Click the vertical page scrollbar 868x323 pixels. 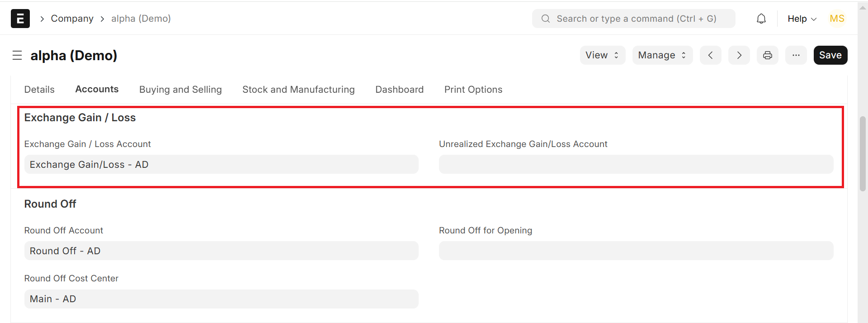[863, 154]
